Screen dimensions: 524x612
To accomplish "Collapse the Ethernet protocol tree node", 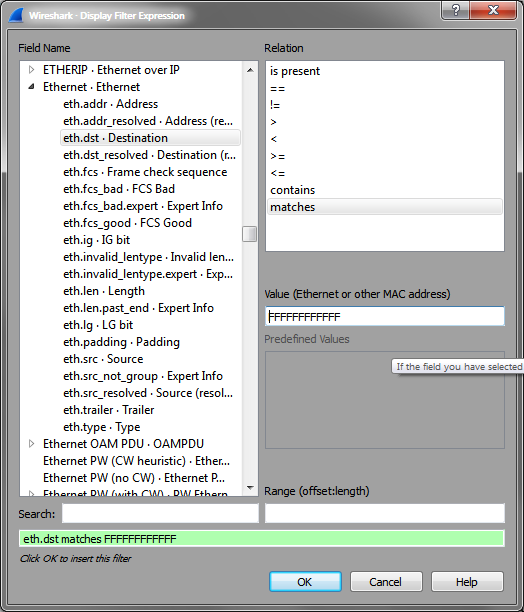I will tap(31, 87).
